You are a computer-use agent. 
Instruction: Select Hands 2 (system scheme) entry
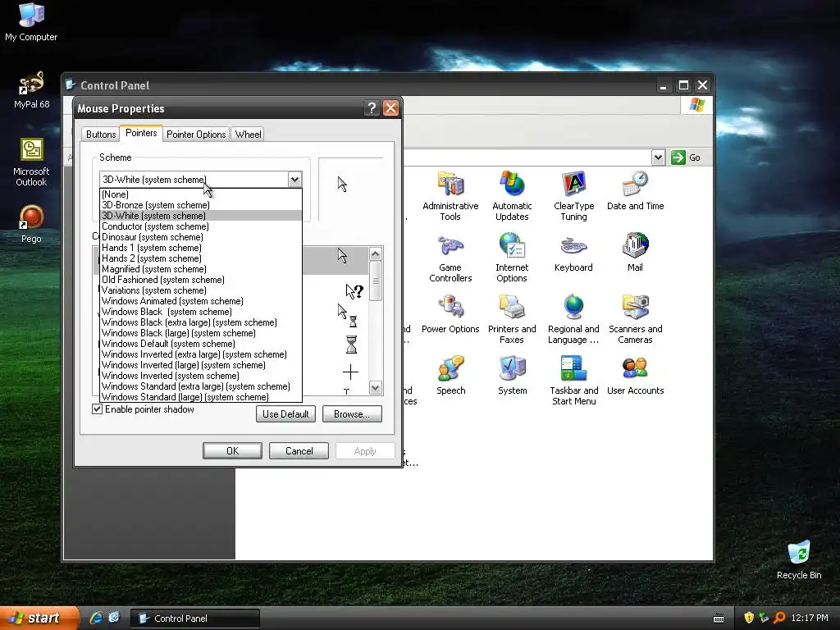click(201, 258)
